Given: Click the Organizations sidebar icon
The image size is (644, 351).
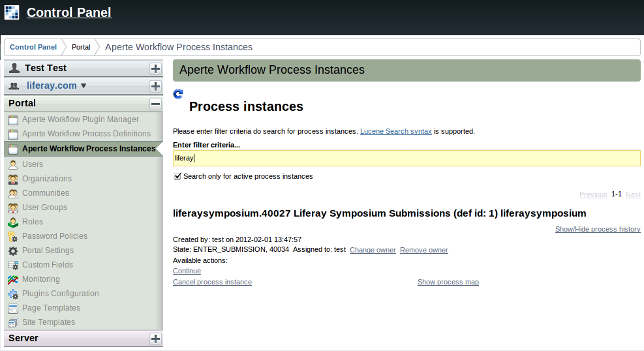Looking at the screenshot, I should point(13,179).
